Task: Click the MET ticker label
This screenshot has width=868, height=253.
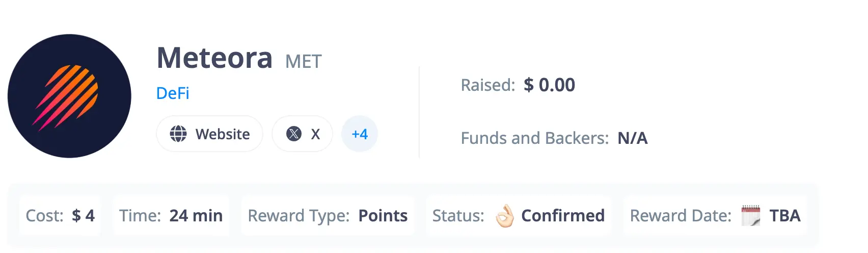Action: pyautogui.click(x=304, y=62)
